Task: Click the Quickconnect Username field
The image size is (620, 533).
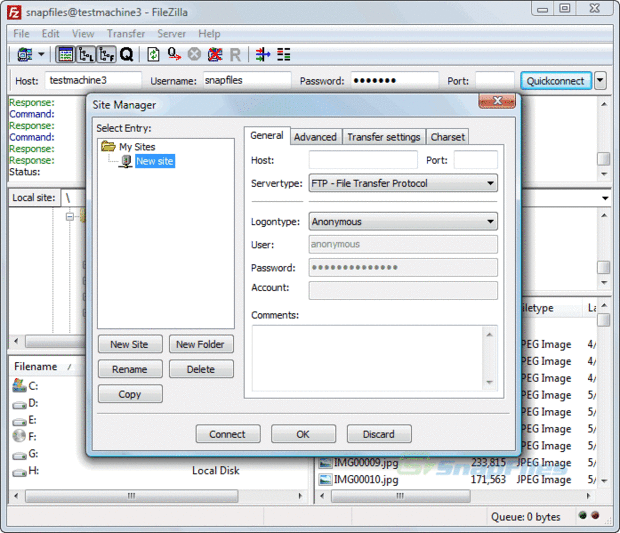Action: [x=247, y=81]
